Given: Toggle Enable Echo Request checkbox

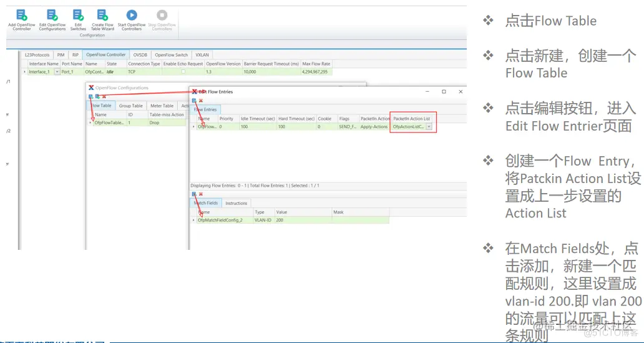Looking at the screenshot, I should [183, 72].
